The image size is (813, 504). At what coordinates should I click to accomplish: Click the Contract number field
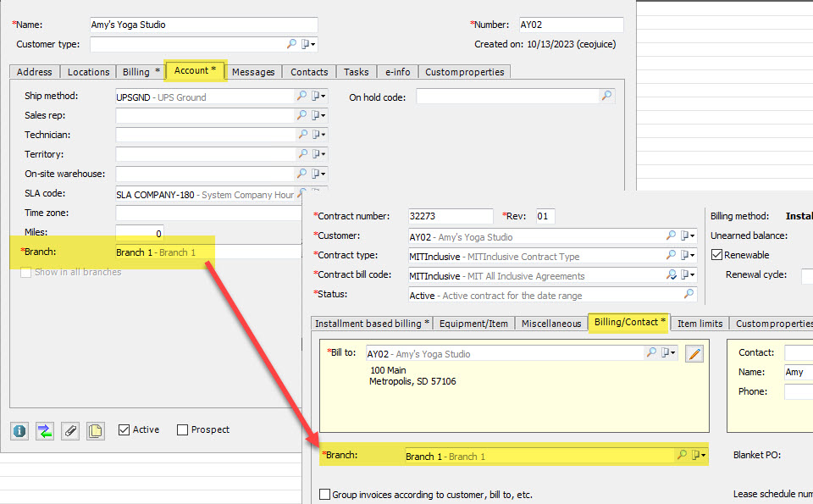pos(451,216)
